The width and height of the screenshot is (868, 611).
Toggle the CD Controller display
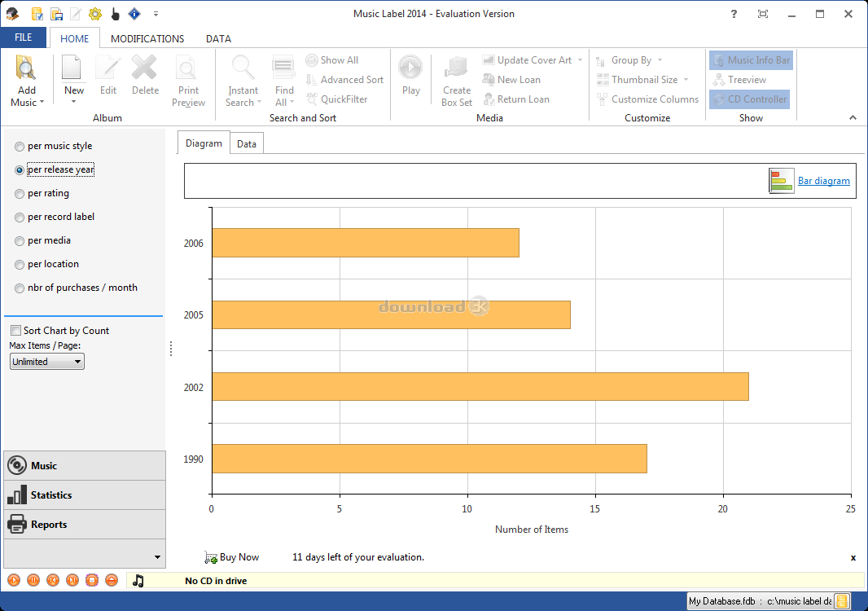click(x=750, y=99)
